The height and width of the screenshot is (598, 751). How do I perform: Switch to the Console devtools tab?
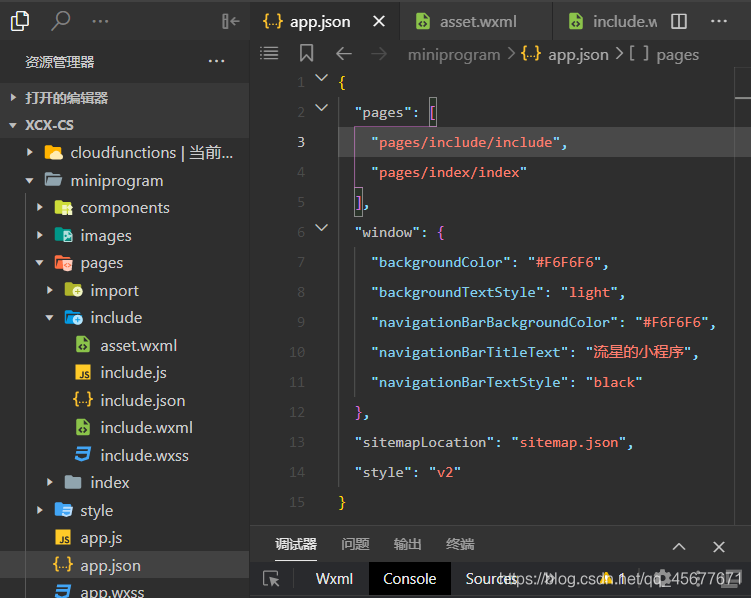coord(410,579)
